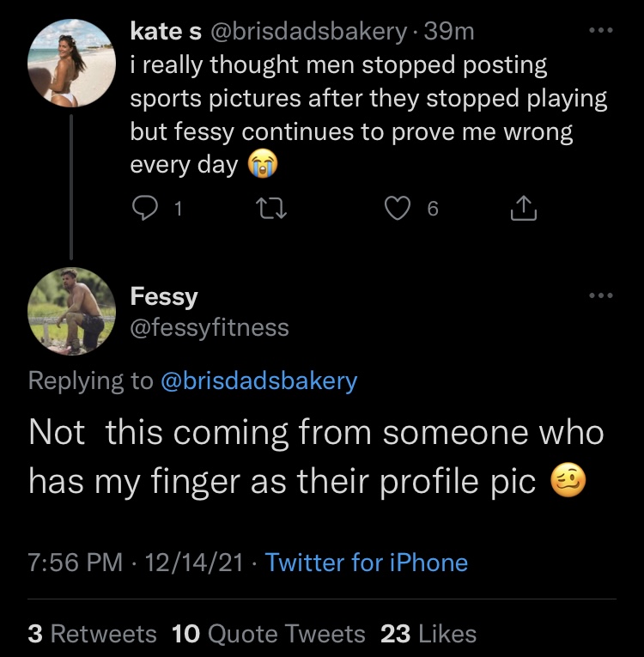The image size is (644, 657).
Task: Click the reply icon on kate's tweet
Action: click(x=145, y=208)
